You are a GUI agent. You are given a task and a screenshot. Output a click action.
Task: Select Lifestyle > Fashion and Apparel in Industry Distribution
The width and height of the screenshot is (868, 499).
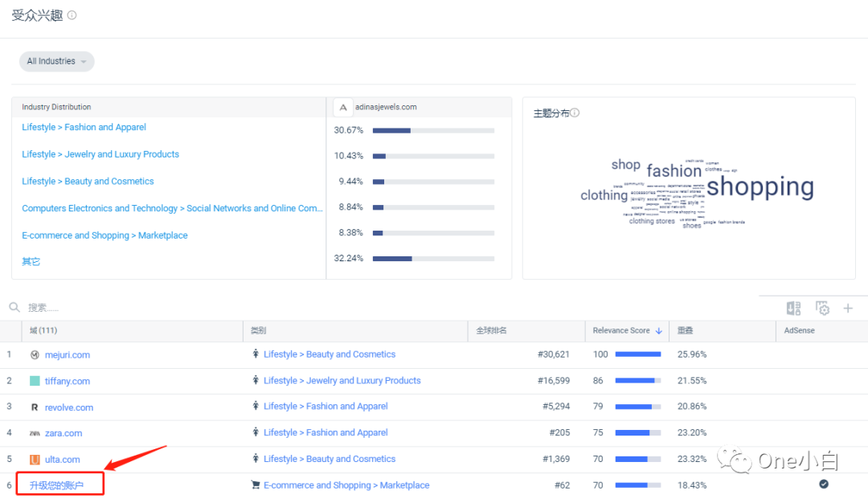click(x=84, y=127)
